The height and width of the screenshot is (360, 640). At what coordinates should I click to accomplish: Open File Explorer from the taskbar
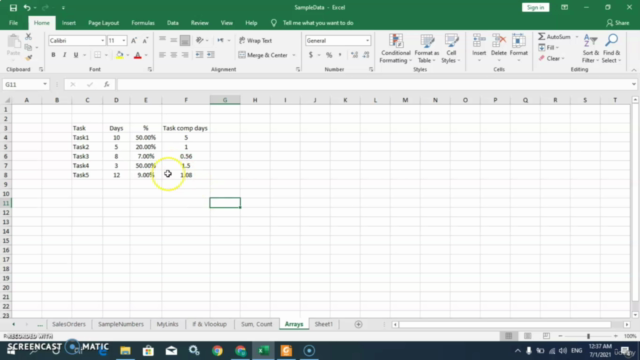pyautogui.click(x=125, y=351)
